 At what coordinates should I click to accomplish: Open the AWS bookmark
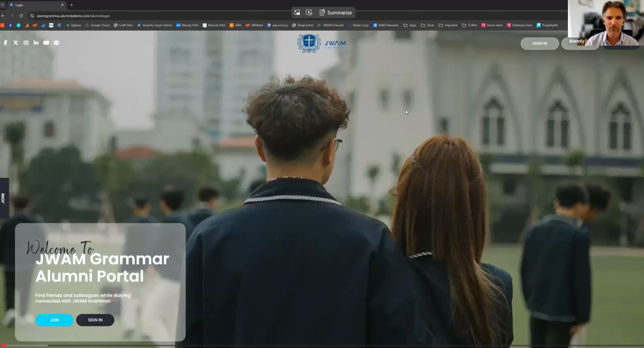point(236,25)
